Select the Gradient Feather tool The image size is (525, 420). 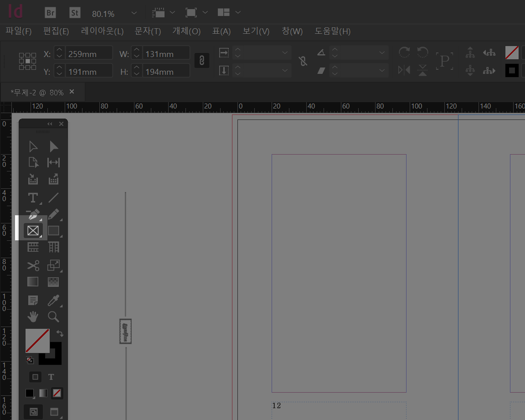click(54, 282)
